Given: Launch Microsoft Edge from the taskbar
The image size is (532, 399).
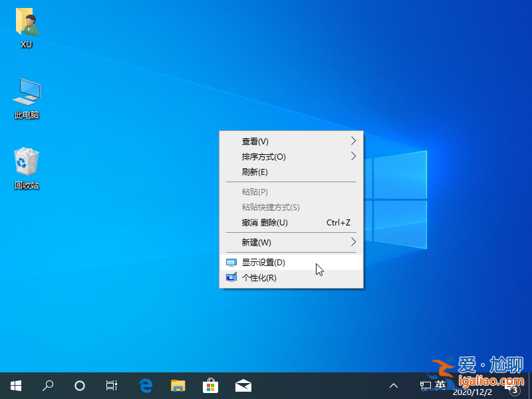Looking at the screenshot, I should (x=146, y=385).
